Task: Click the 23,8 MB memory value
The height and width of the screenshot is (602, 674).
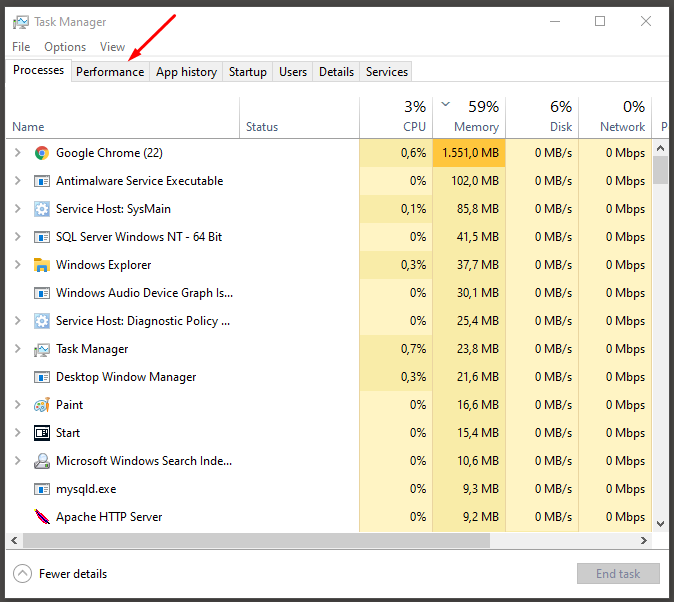Action: tap(478, 348)
